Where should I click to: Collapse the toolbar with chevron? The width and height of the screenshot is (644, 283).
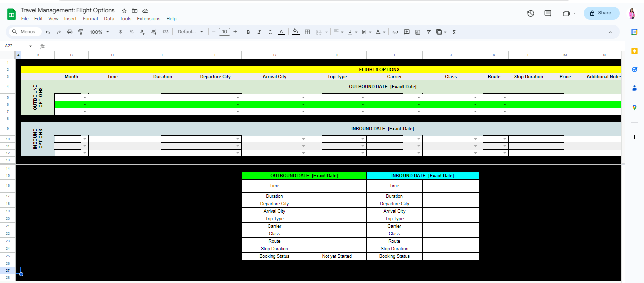click(610, 32)
